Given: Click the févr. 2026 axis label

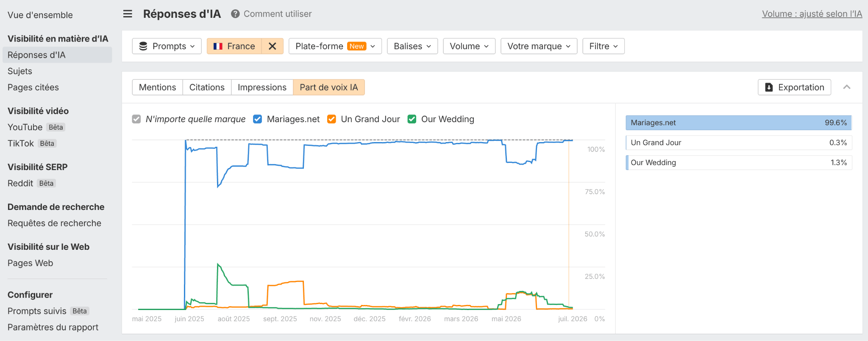Looking at the screenshot, I should [415, 319].
